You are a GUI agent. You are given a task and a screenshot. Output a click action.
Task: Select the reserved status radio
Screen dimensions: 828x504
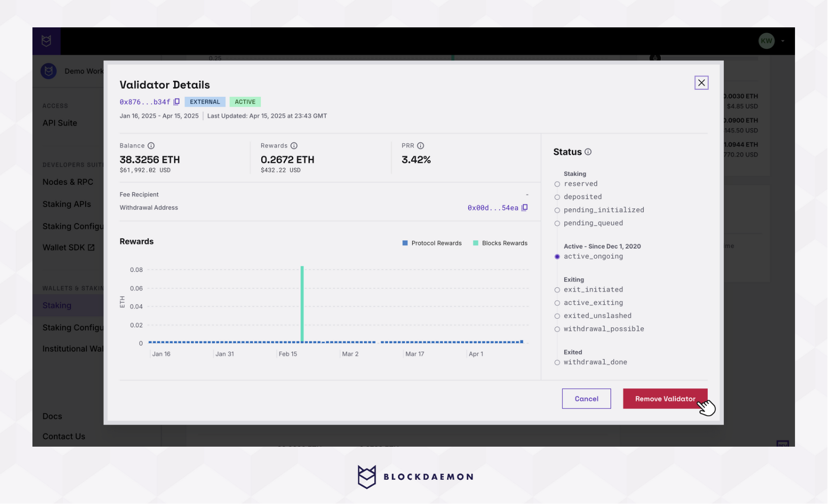coord(557,184)
